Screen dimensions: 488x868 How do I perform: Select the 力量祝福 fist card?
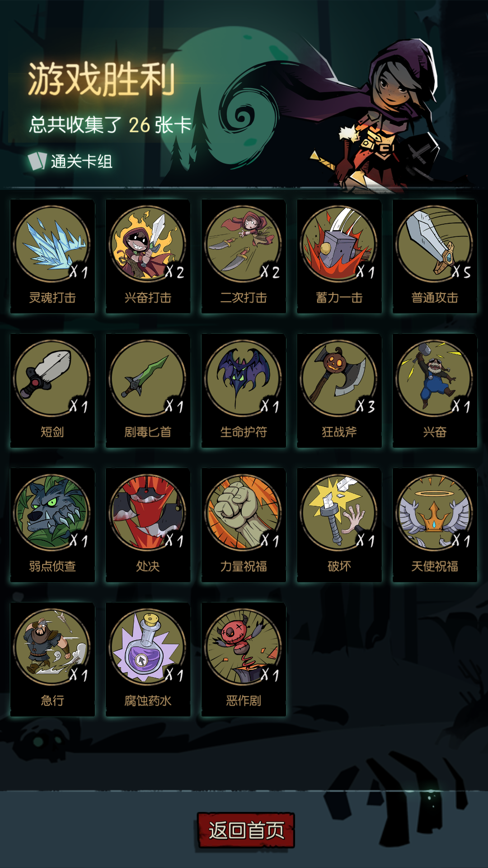244,525
